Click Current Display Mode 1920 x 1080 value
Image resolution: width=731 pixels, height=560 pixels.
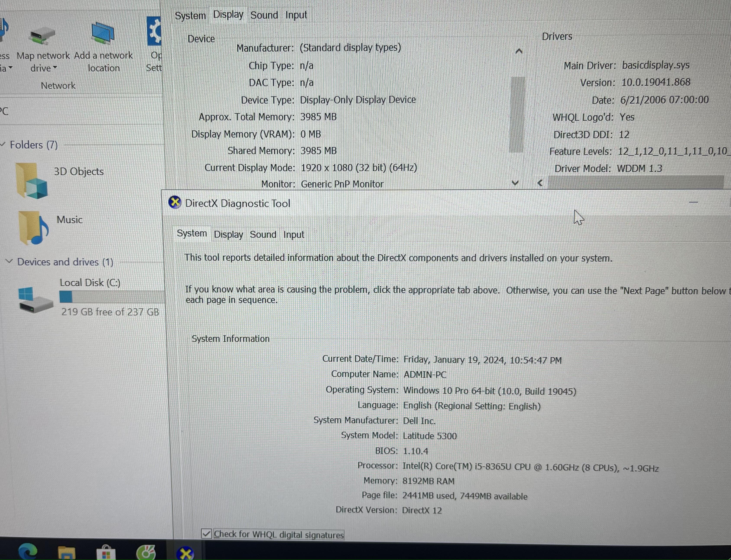pos(359,167)
